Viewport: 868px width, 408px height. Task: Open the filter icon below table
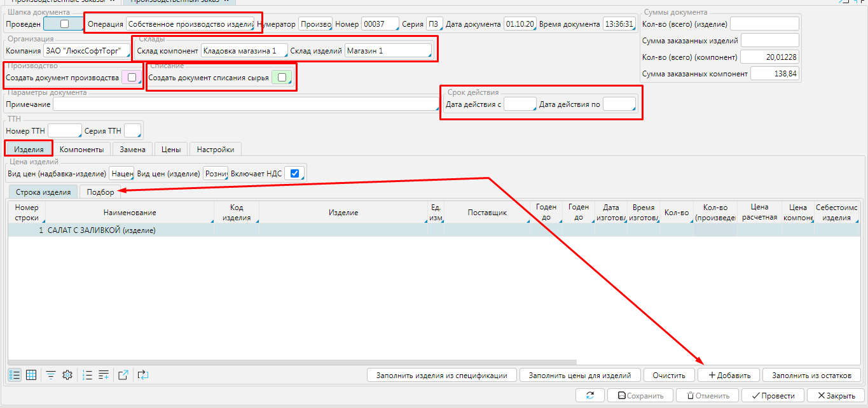click(51, 375)
